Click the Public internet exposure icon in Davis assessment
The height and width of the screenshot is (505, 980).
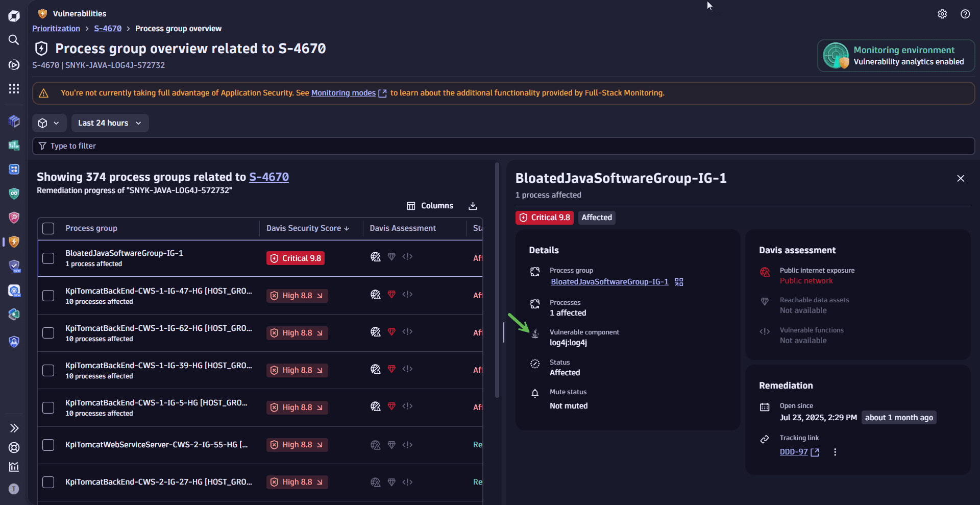tap(765, 272)
